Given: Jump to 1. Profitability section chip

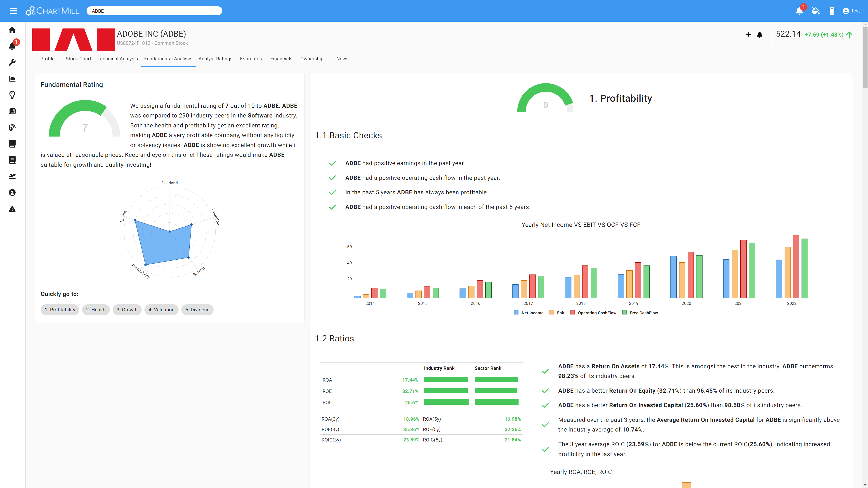Looking at the screenshot, I should (60, 310).
